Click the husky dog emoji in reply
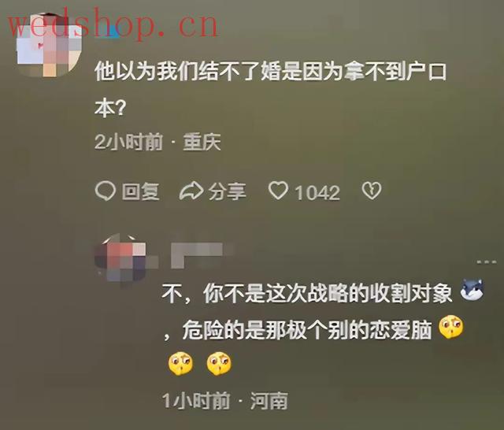This screenshot has height=430, width=504. [472, 290]
